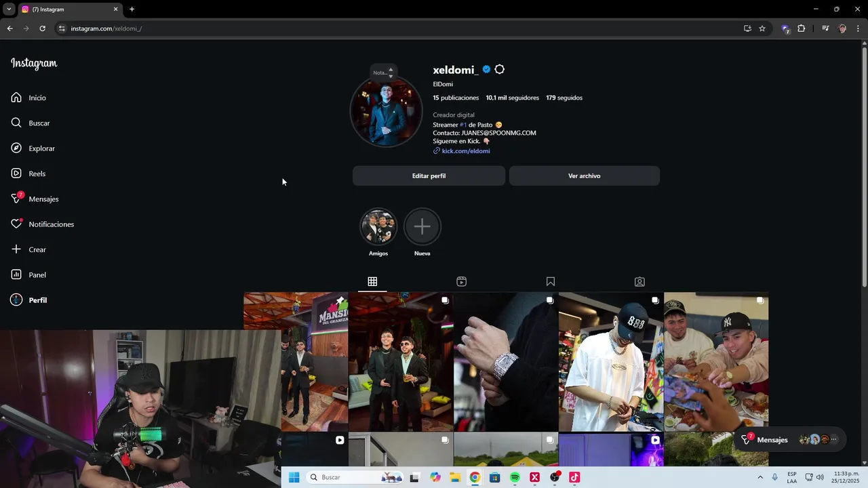Open the Chrome profile avatar
This screenshot has width=868, height=488.
842,28
